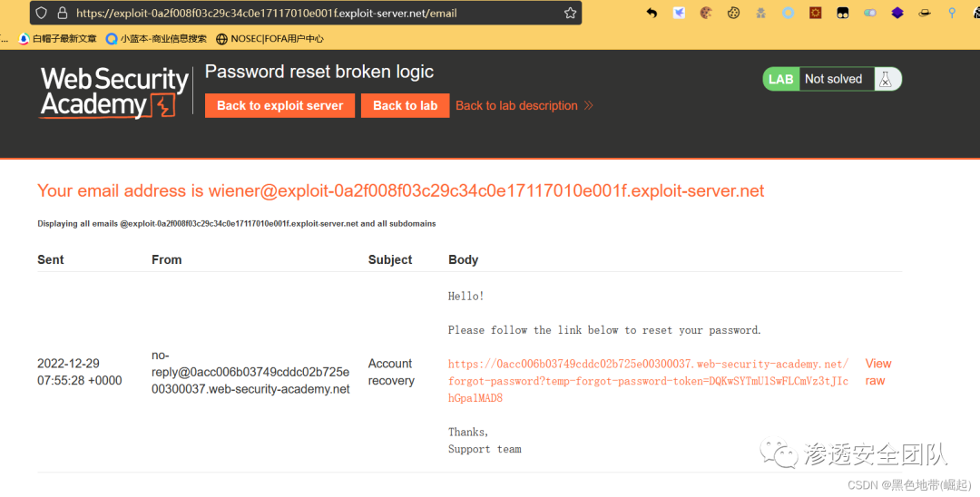Bookmark this page with the star icon
980x497 pixels.
pyautogui.click(x=570, y=13)
